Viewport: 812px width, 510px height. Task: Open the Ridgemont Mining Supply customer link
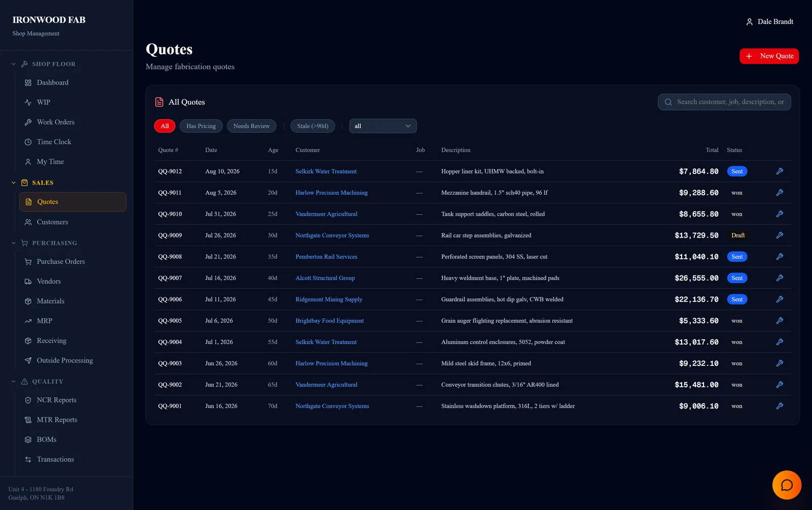329,299
